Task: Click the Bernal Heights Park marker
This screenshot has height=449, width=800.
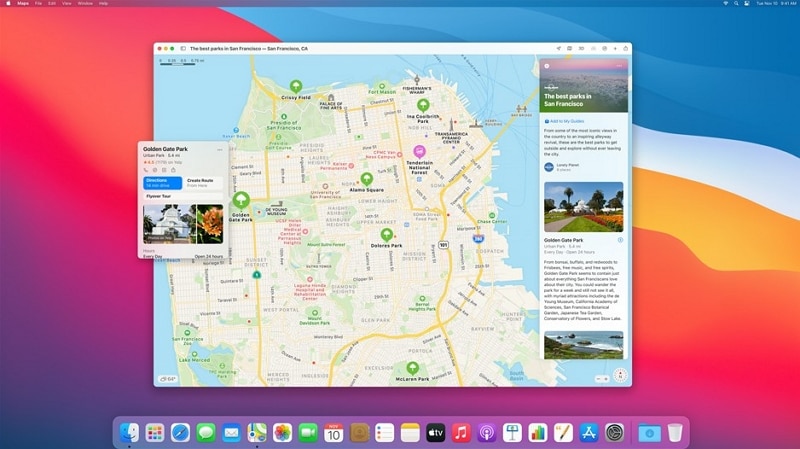Action: (422, 299)
